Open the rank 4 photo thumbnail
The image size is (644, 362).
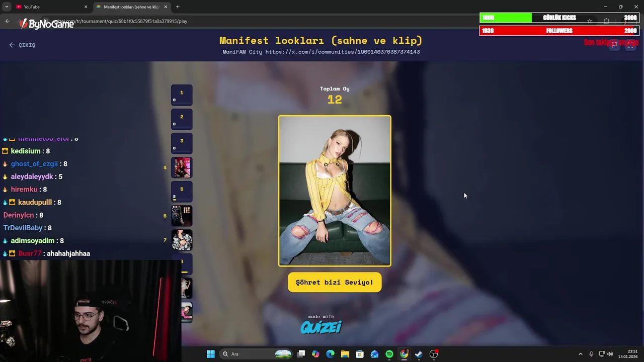pos(182,167)
